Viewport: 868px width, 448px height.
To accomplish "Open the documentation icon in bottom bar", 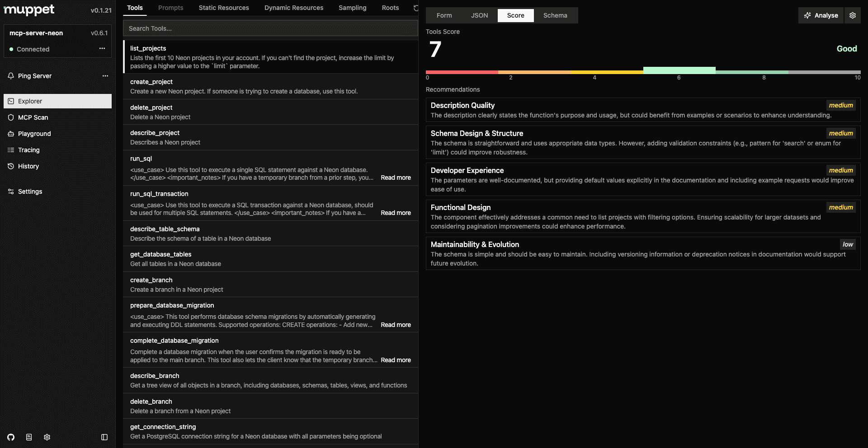I will pos(28,437).
